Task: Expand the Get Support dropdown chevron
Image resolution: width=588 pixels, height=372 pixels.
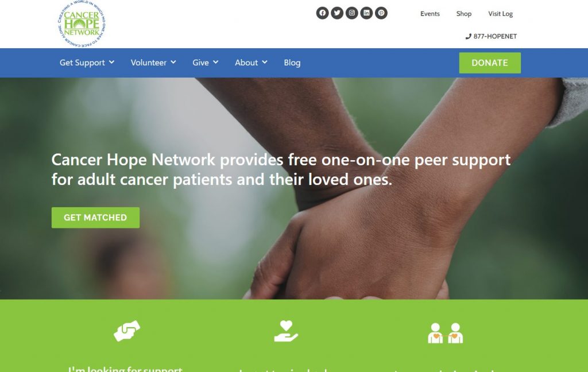Action: (x=112, y=62)
